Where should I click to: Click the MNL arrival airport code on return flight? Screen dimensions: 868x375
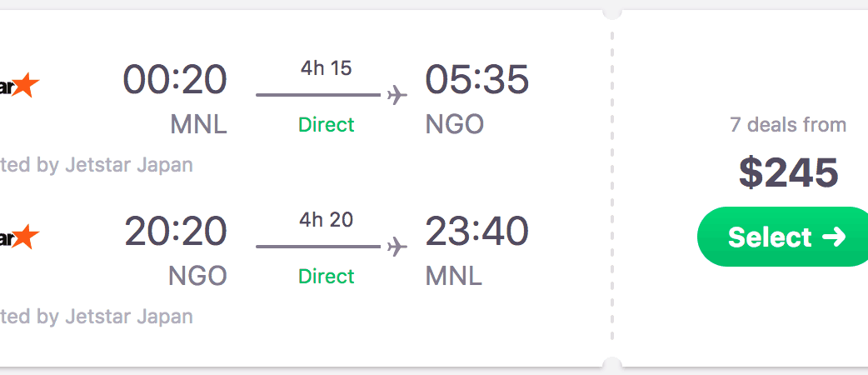(x=454, y=276)
